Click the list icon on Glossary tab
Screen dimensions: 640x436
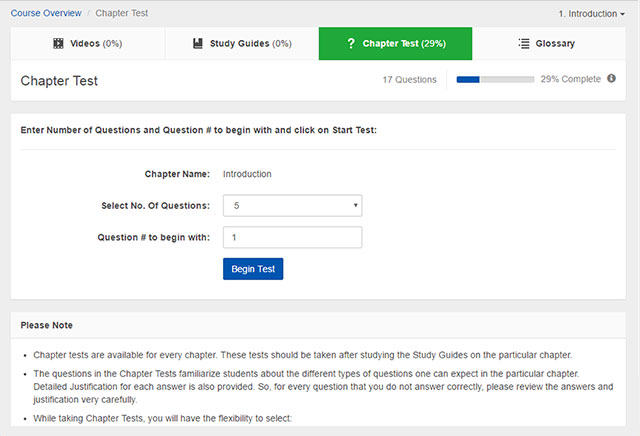pyautogui.click(x=524, y=44)
